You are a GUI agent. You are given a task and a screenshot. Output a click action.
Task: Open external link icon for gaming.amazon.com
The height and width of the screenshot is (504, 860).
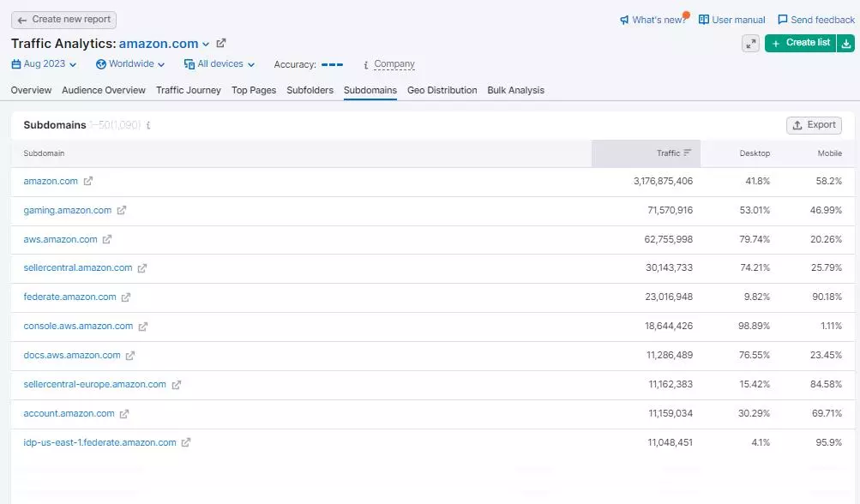click(121, 210)
